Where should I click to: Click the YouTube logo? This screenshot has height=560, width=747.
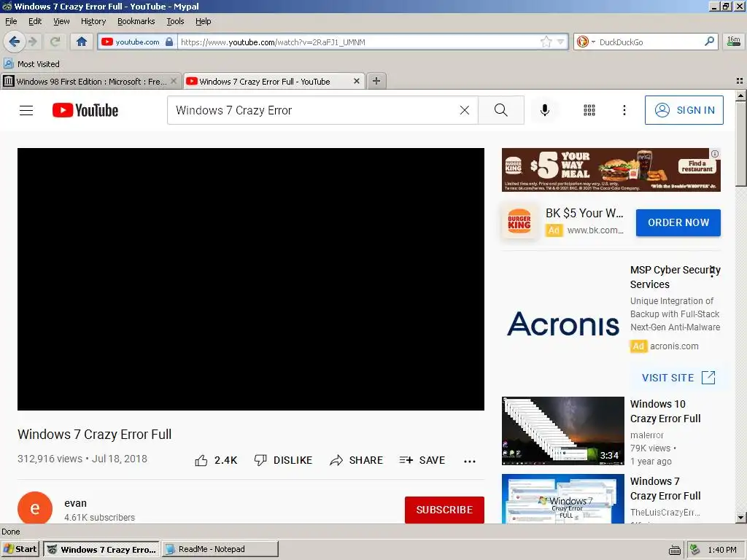point(85,110)
